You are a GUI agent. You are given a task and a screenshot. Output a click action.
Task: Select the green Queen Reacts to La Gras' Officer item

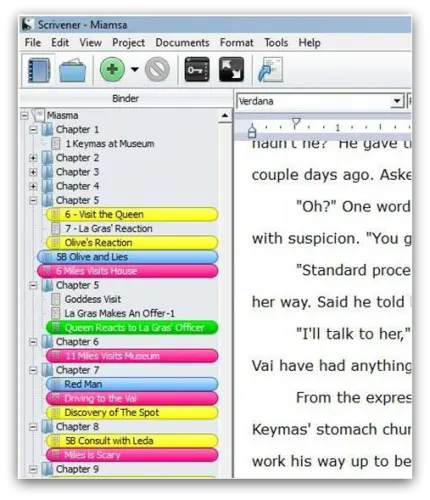[132, 328]
